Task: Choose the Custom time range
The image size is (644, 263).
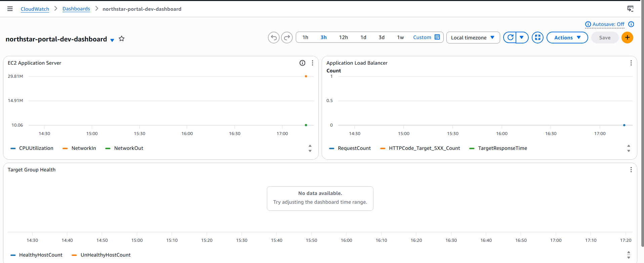Action: [x=422, y=37]
